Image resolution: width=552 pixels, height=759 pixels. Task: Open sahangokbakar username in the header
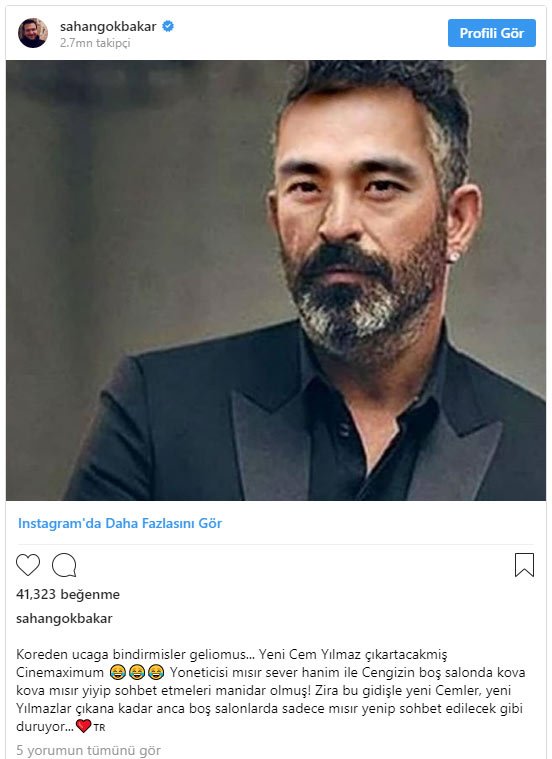click(x=108, y=26)
